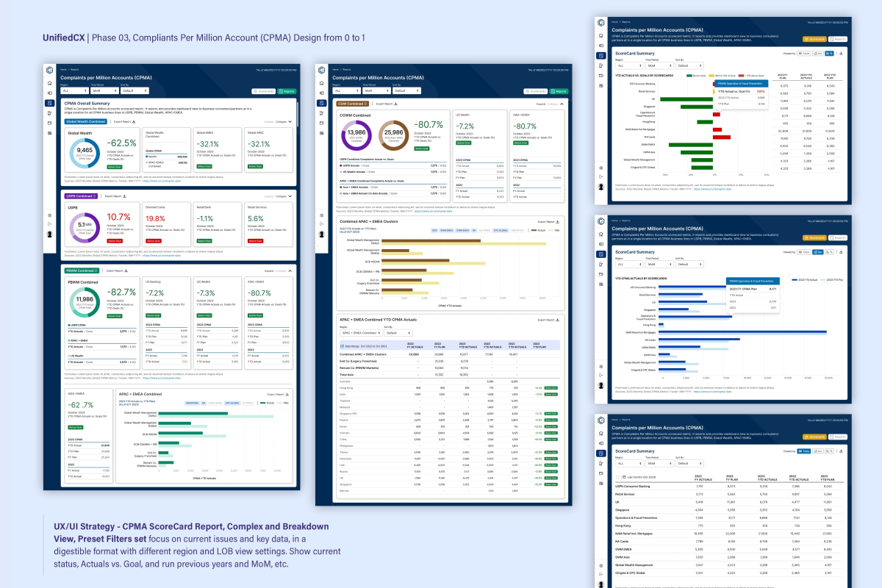Open footnote source link under Global Wealth cards
The image size is (882, 588).
(x=162, y=181)
